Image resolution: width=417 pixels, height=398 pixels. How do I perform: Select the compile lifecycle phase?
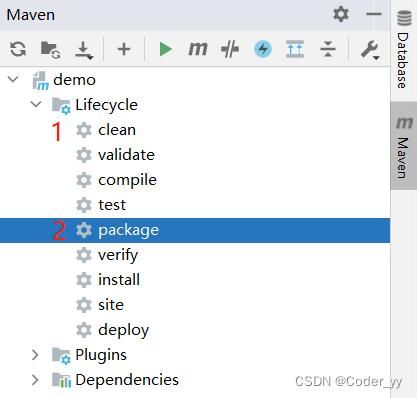pos(127,180)
